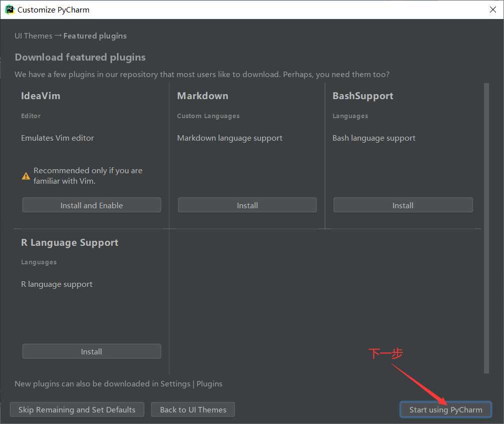504x424 pixels.
Task: Click the Vim warning triangle icon
Action: [x=25, y=176]
